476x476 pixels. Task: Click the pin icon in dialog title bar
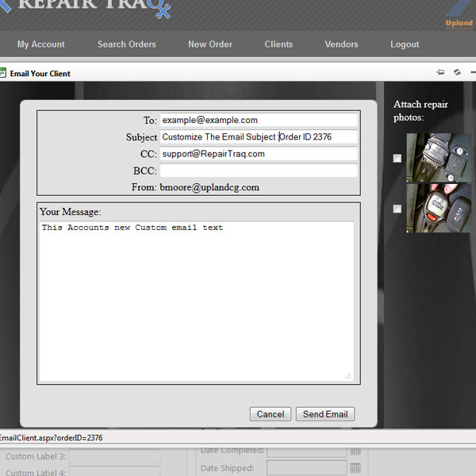(x=440, y=73)
